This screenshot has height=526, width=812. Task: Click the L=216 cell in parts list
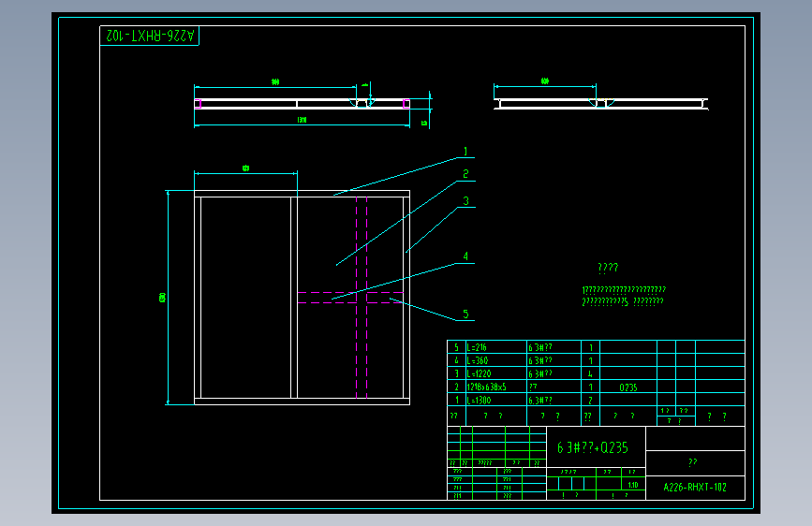tap(477, 347)
